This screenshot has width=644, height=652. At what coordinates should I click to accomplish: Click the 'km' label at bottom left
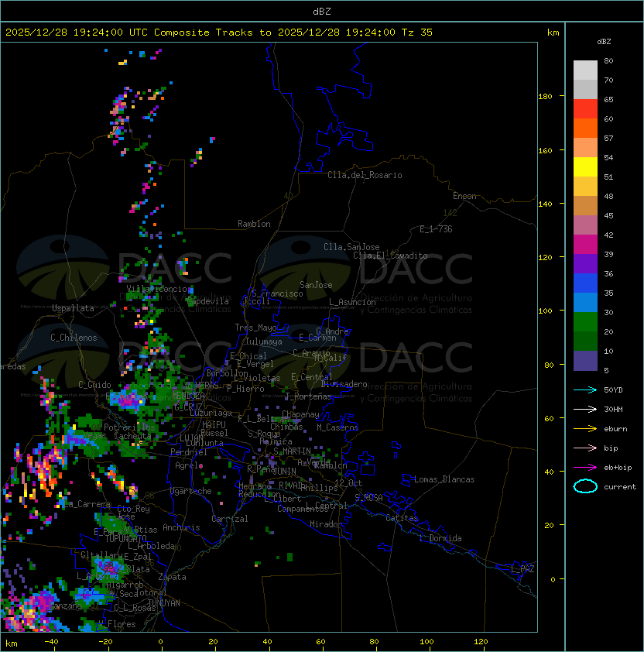pyautogui.click(x=12, y=643)
